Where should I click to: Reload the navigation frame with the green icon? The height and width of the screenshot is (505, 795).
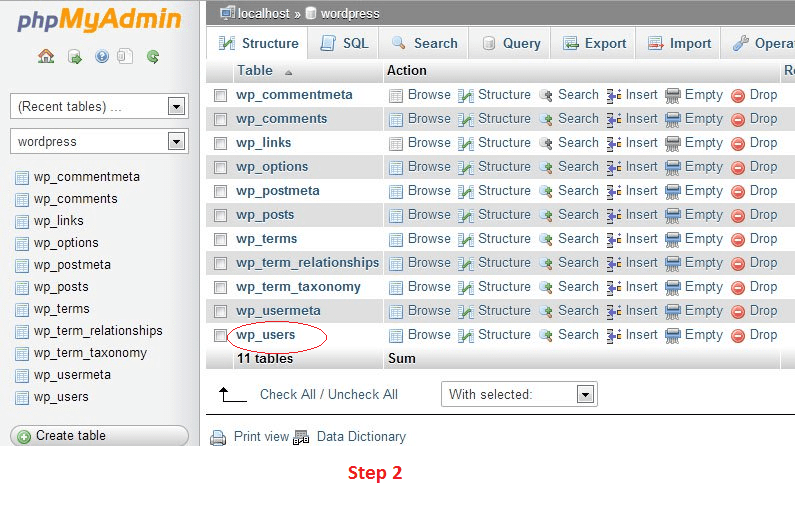click(x=153, y=56)
